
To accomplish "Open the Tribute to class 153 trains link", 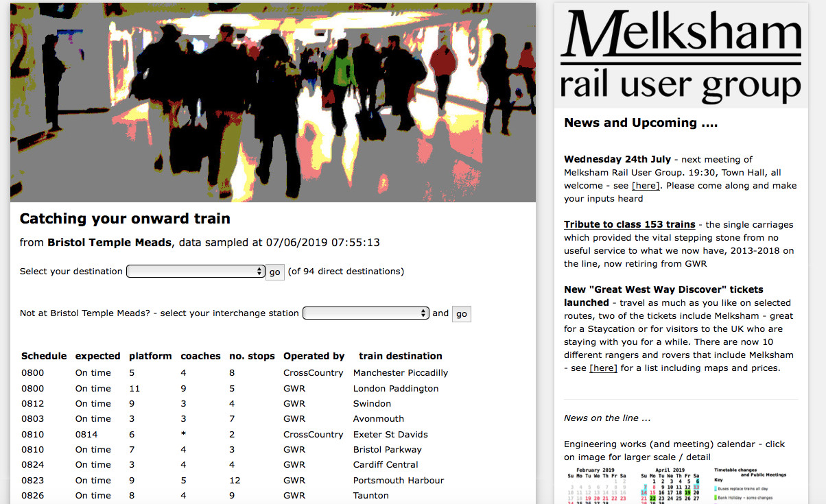I will [x=629, y=225].
